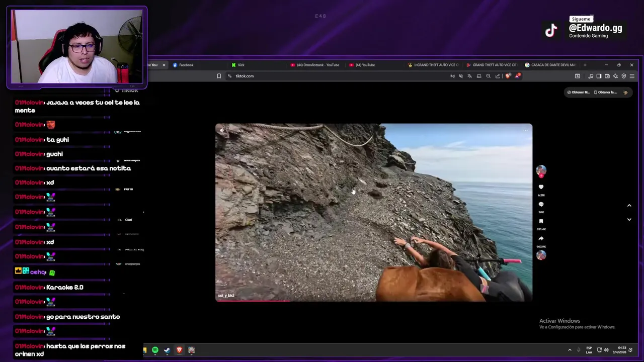644x362 pixels.
Task: Open site settings icon beside tiktok.com
Action: (229, 76)
